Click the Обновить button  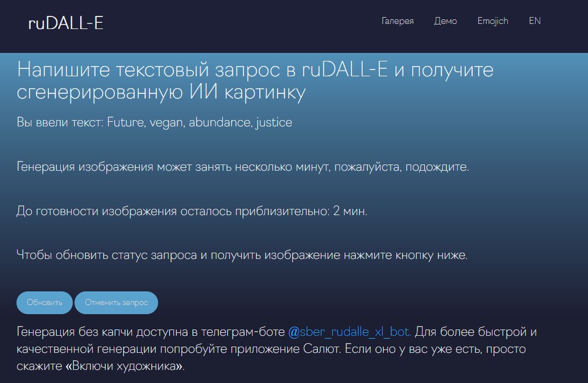(44, 302)
